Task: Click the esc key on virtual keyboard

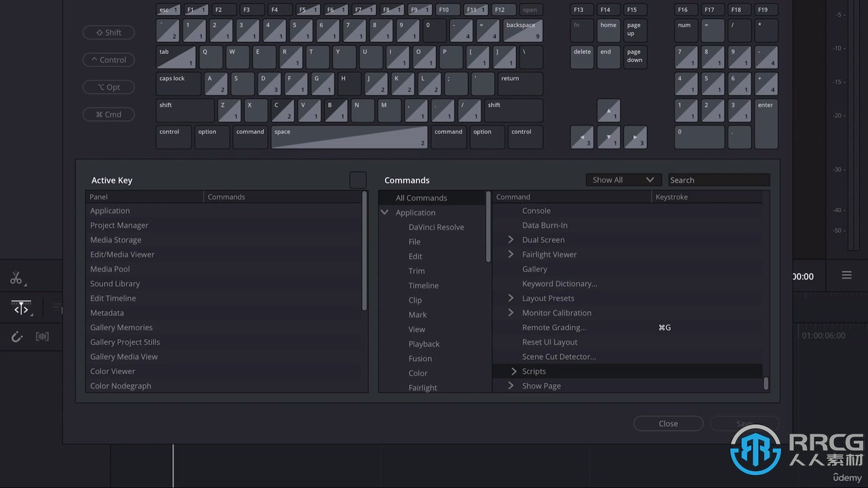Action: (x=169, y=9)
